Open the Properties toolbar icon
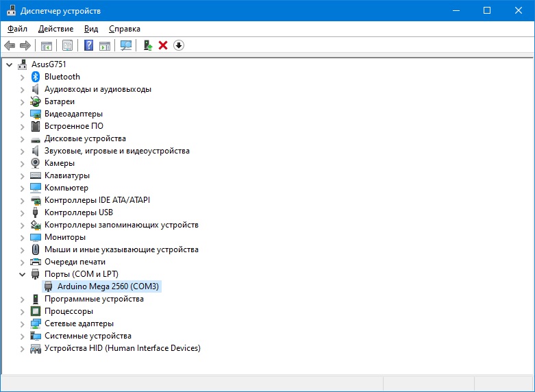The image size is (535, 392). 68,45
